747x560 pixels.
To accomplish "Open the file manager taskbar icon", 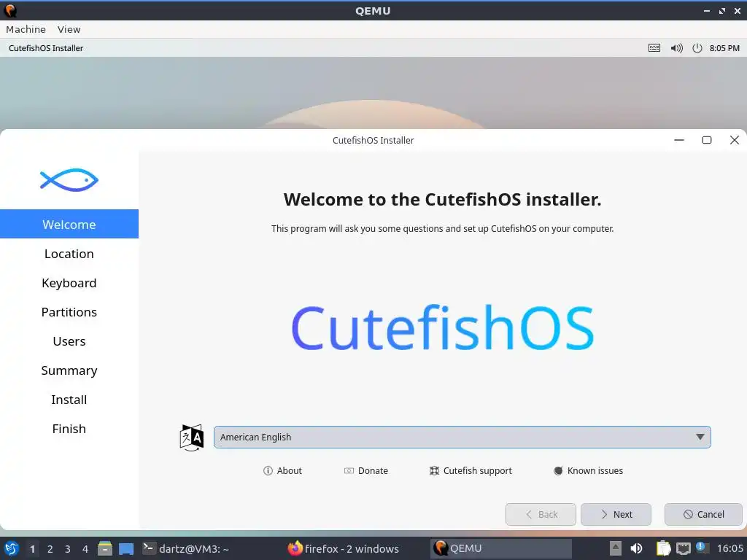I will [x=105, y=548].
